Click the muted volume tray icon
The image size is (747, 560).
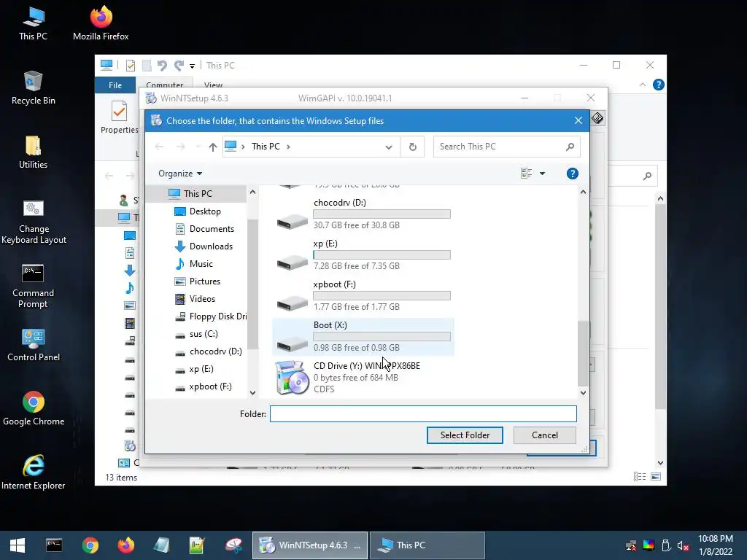point(683,545)
